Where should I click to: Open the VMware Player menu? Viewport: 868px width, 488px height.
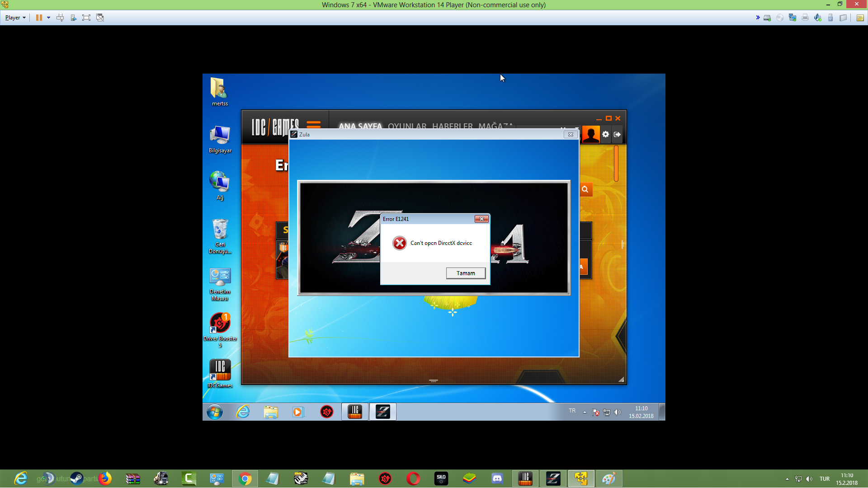tap(15, 18)
